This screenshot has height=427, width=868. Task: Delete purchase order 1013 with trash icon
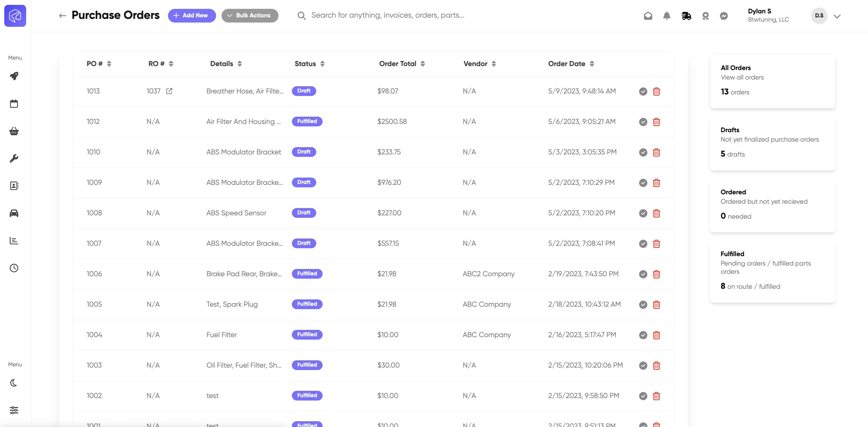[x=656, y=91]
